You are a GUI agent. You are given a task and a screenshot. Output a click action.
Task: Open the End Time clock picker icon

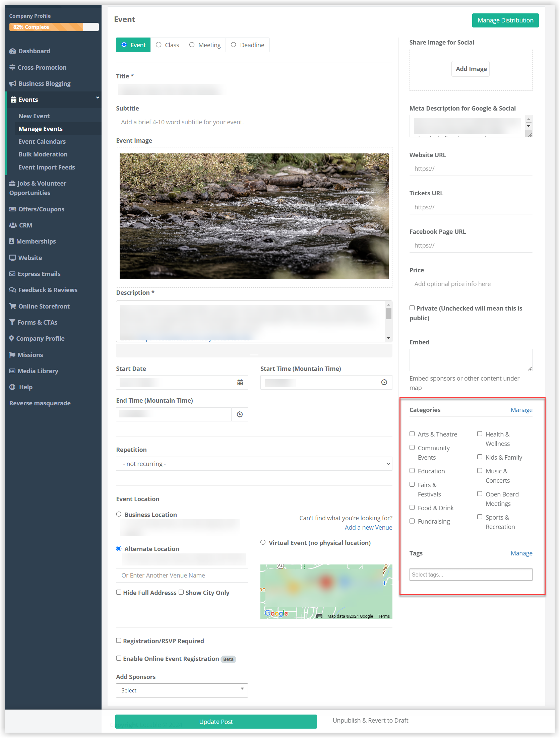pos(240,414)
